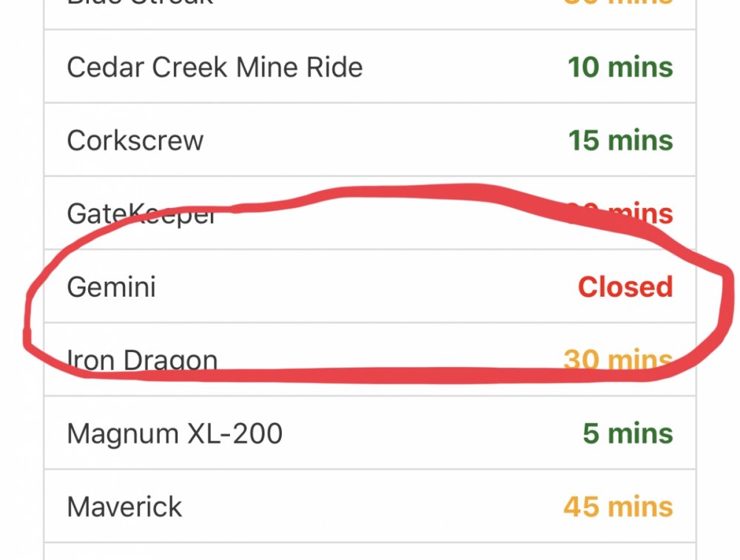The height and width of the screenshot is (560, 740).
Task: Tap the cut-off Blue Streak name at top
Action: click(141, 3)
